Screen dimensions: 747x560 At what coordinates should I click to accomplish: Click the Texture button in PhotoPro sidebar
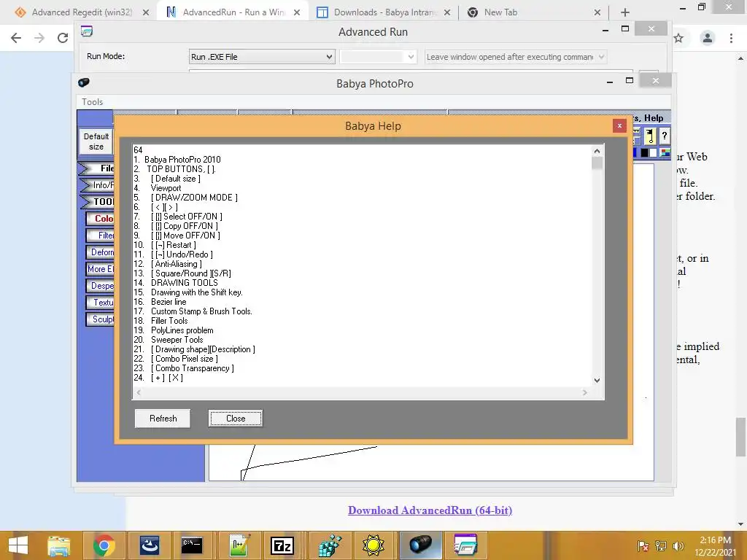101,303
